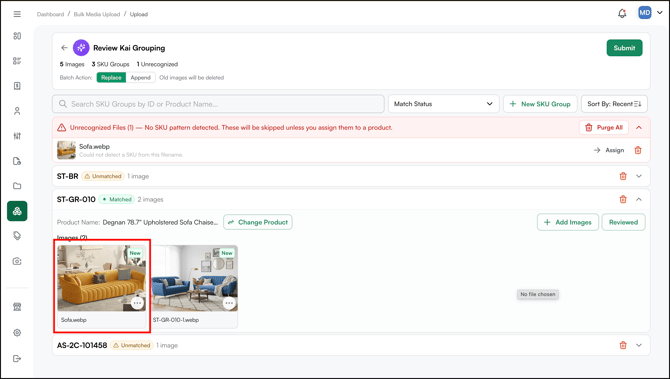Open the sliders adjustments icon in sidebar
670x379 pixels.
point(17,136)
